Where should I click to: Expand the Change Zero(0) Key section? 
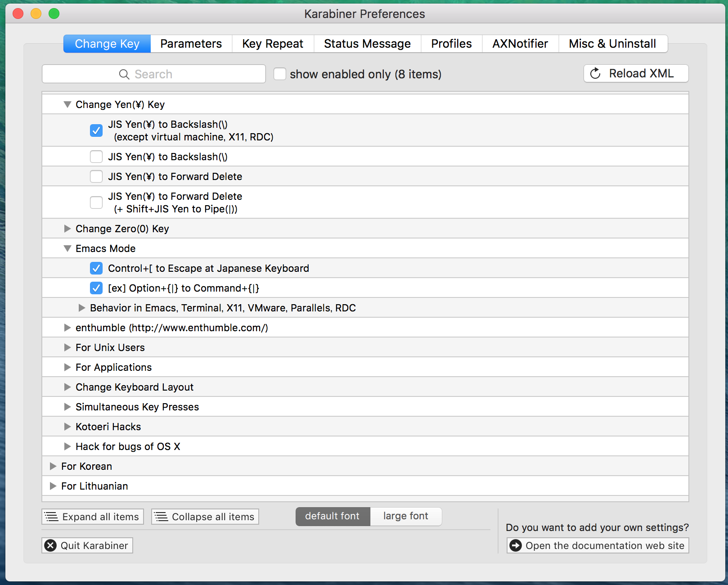[x=67, y=229]
